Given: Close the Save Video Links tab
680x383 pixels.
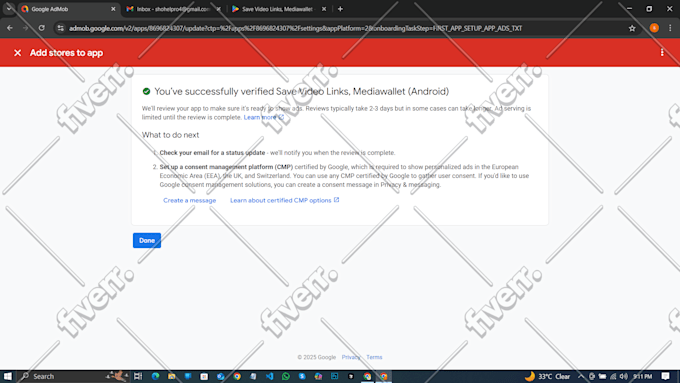Looking at the screenshot, I should tap(324, 9).
